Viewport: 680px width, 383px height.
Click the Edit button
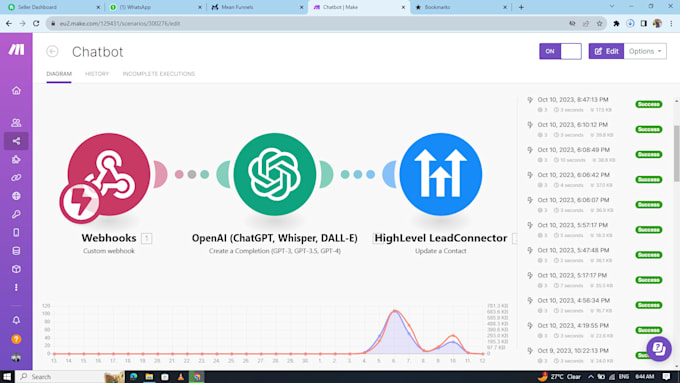tap(606, 51)
